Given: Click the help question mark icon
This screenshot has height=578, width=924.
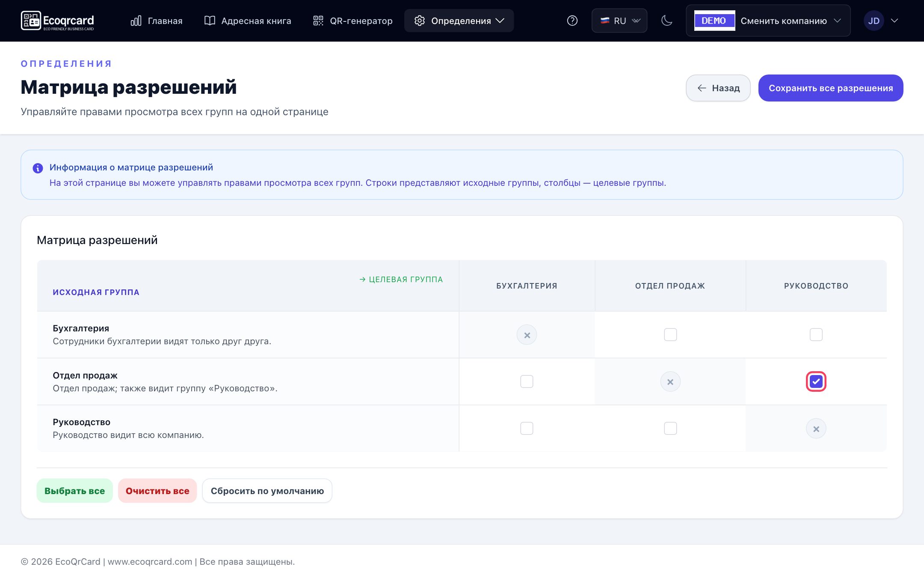Looking at the screenshot, I should 572,21.
